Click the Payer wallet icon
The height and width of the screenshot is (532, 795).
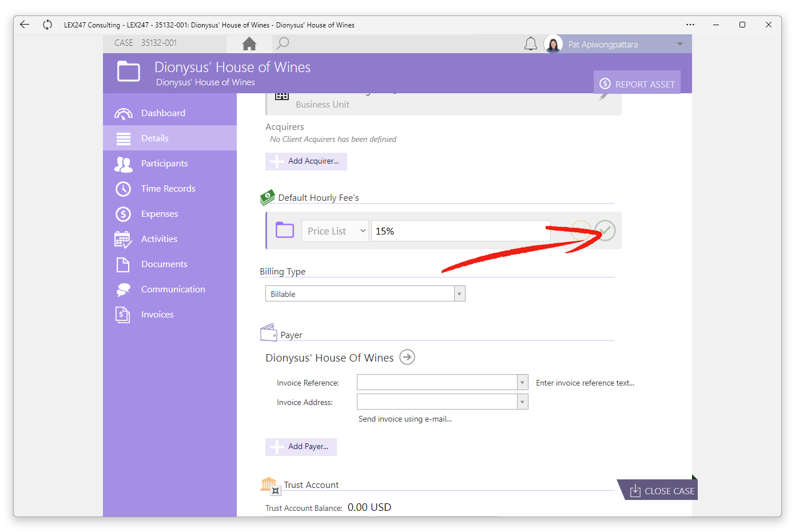pyautogui.click(x=268, y=332)
